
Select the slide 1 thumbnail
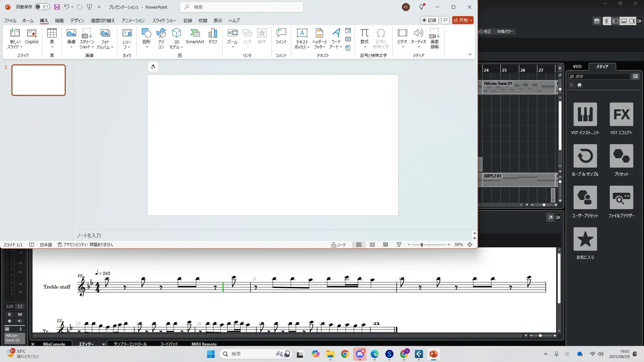coord(39,80)
